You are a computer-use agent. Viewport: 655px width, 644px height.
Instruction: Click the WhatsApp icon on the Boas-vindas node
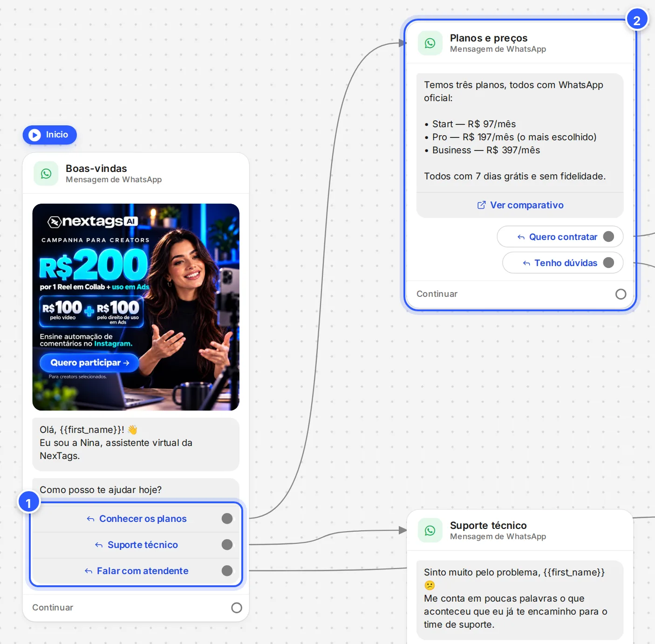pos(46,173)
